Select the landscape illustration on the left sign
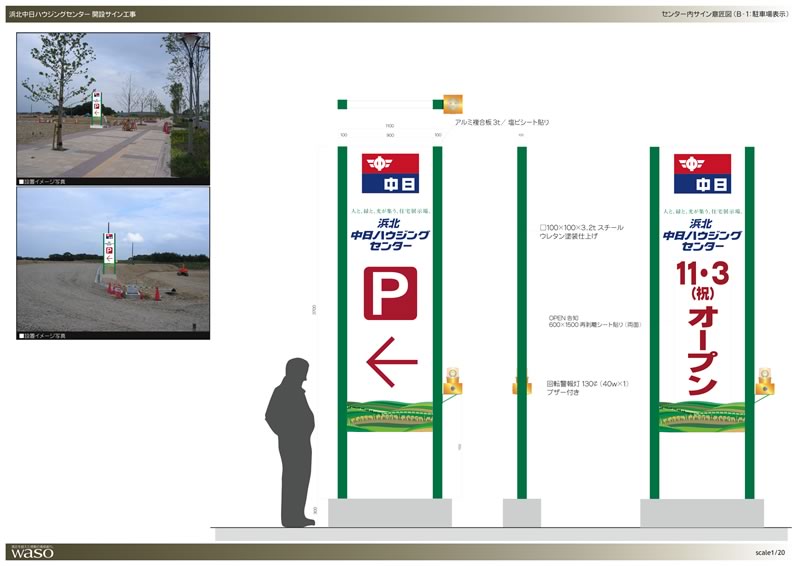 (390, 416)
